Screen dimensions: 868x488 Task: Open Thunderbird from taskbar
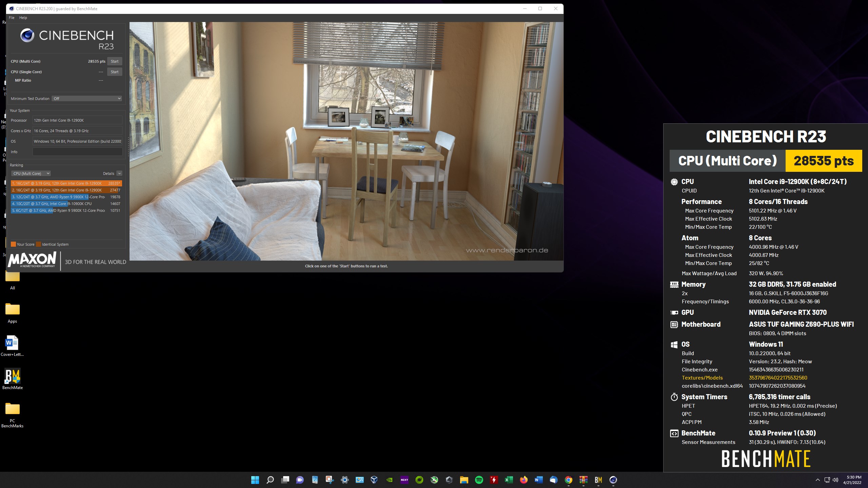click(x=553, y=480)
